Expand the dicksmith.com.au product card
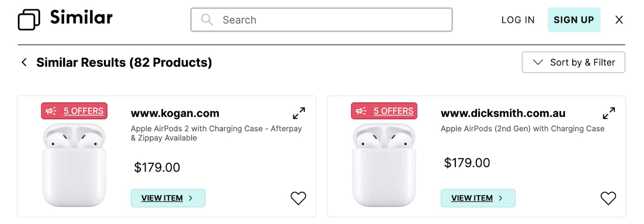The width and height of the screenshot is (644, 224). click(609, 113)
